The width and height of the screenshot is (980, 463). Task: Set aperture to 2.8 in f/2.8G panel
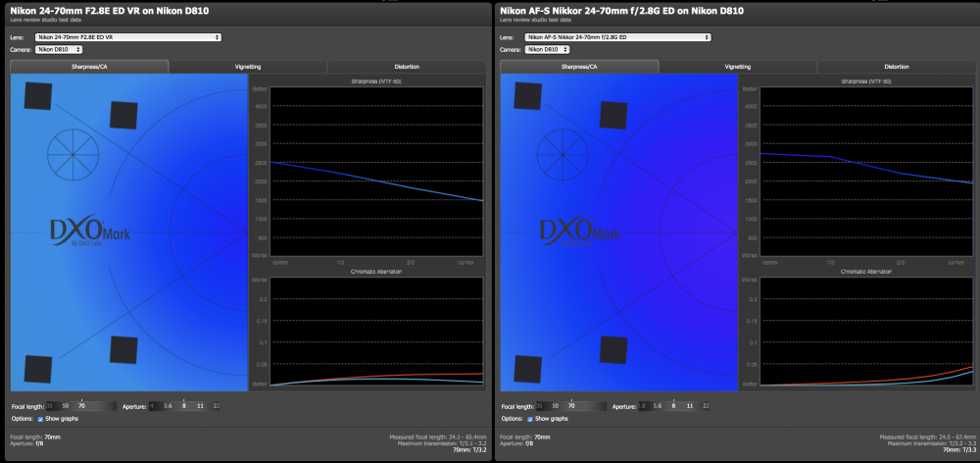click(642, 406)
